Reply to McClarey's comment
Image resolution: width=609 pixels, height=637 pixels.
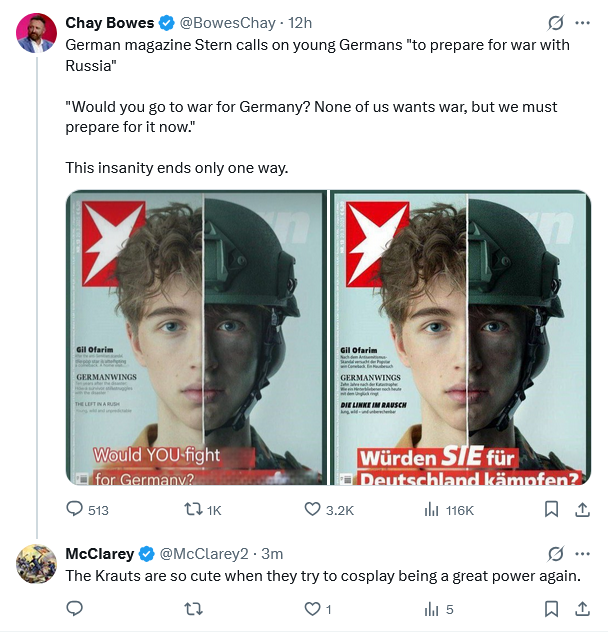pos(75,608)
